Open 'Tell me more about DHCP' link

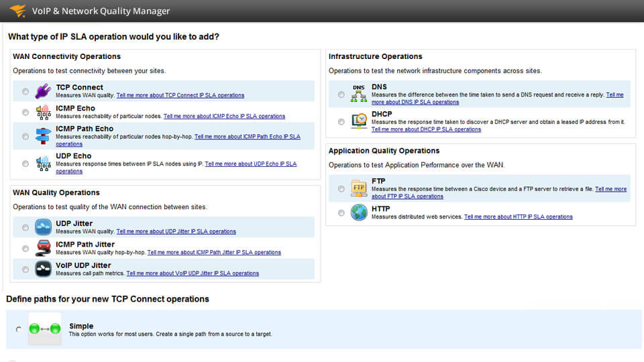pos(426,129)
